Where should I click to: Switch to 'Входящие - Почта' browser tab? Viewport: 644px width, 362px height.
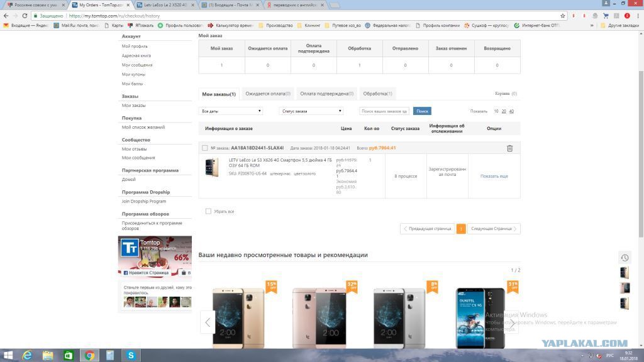[x=230, y=5]
